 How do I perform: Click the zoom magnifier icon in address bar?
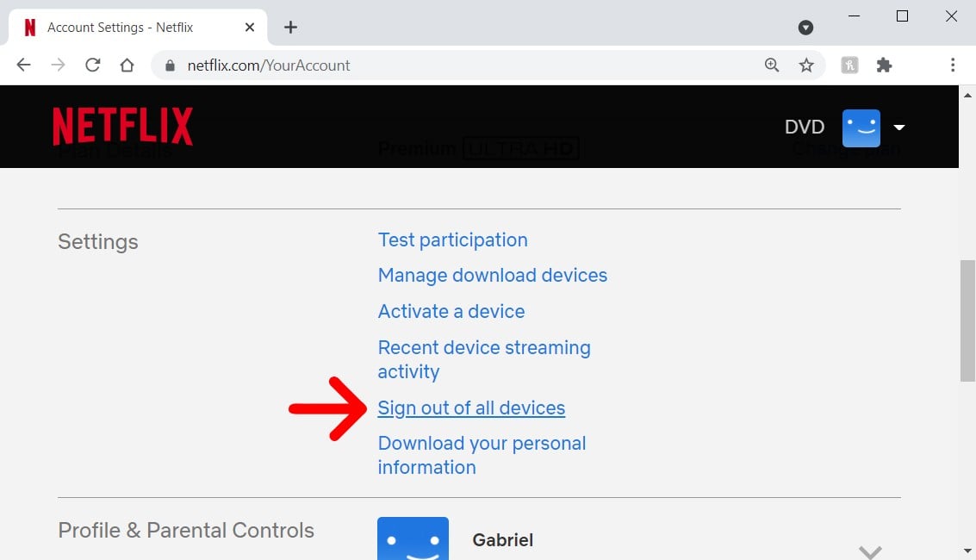tap(772, 65)
